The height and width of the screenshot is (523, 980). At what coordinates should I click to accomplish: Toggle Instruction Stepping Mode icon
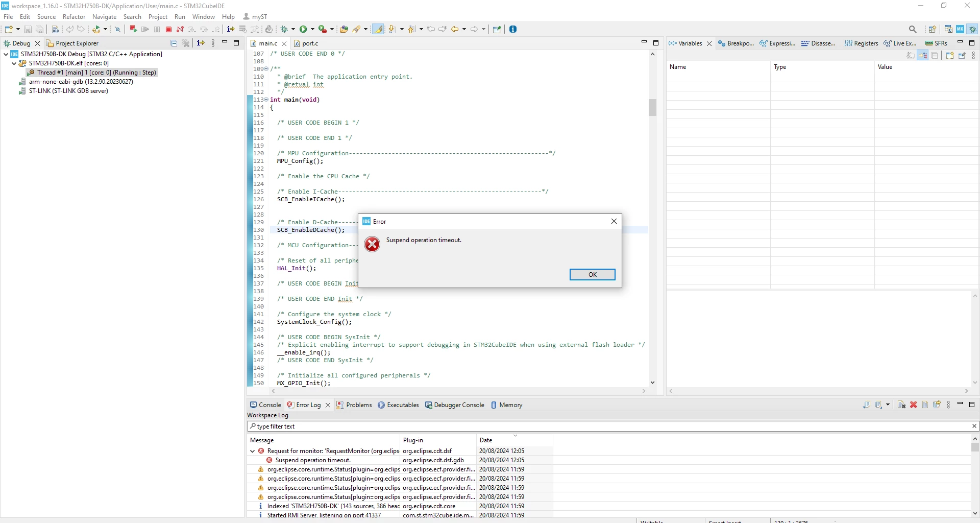[x=231, y=29]
